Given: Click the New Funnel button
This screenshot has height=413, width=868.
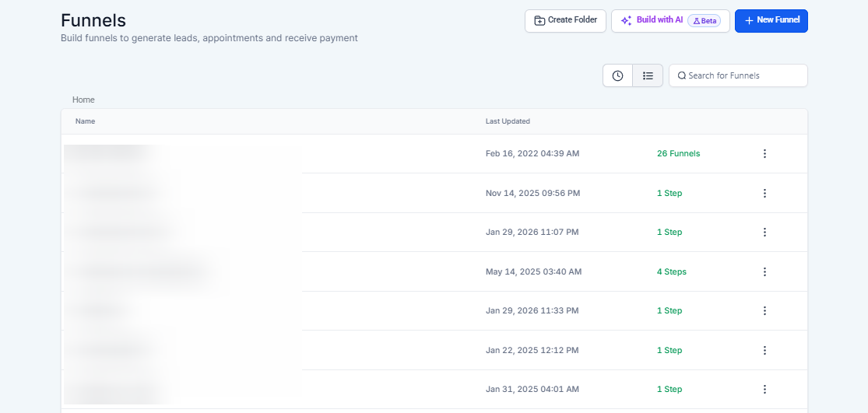Looking at the screenshot, I should point(771,20).
